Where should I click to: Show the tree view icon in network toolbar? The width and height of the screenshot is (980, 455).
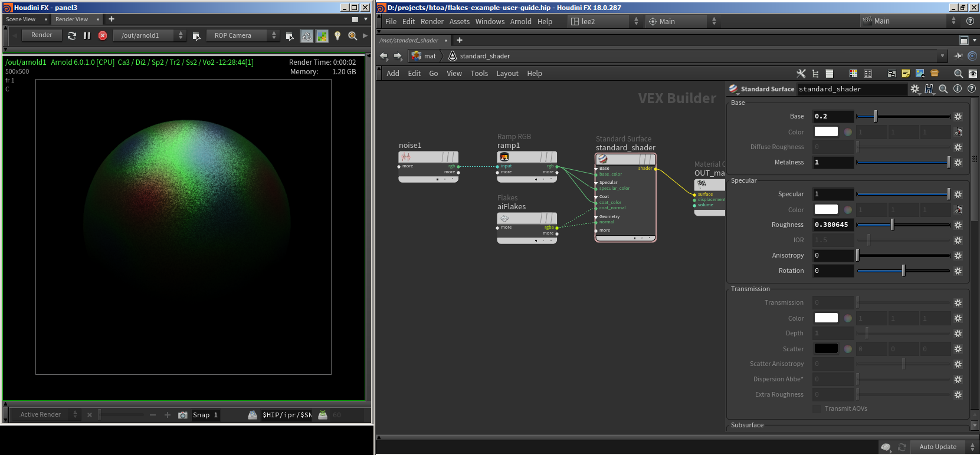point(815,74)
